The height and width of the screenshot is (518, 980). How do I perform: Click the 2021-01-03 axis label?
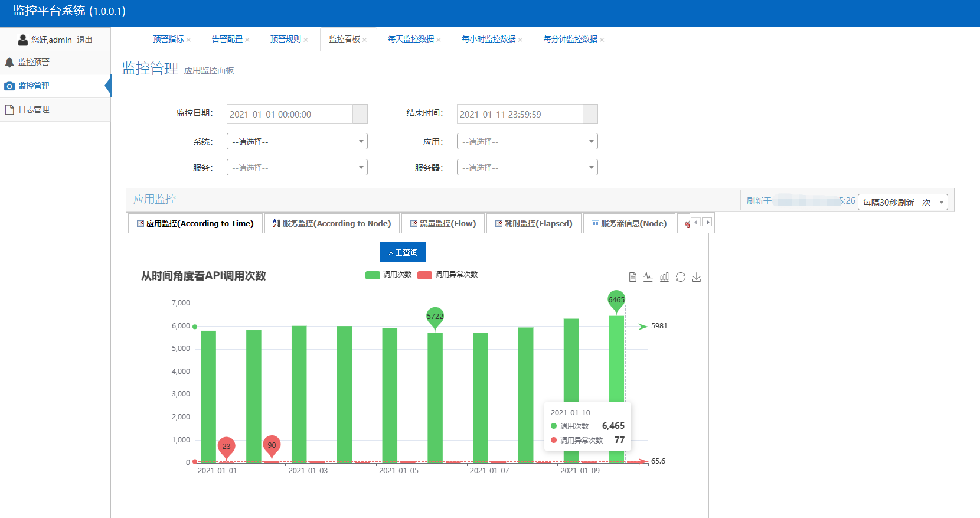[x=308, y=471]
